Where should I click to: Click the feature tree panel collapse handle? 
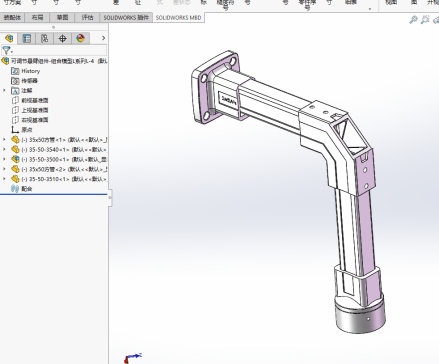tap(110, 197)
